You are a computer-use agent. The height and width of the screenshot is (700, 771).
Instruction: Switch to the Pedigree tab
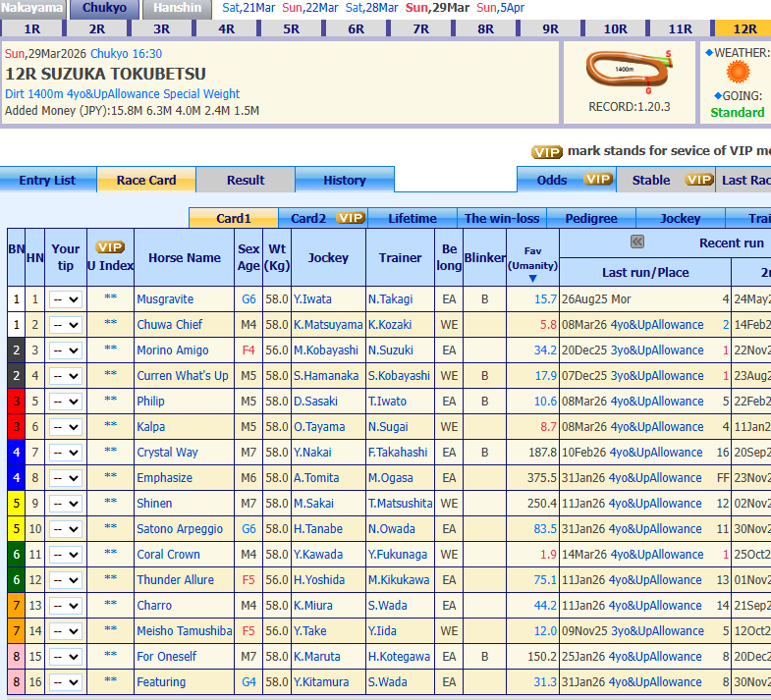[591, 218]
